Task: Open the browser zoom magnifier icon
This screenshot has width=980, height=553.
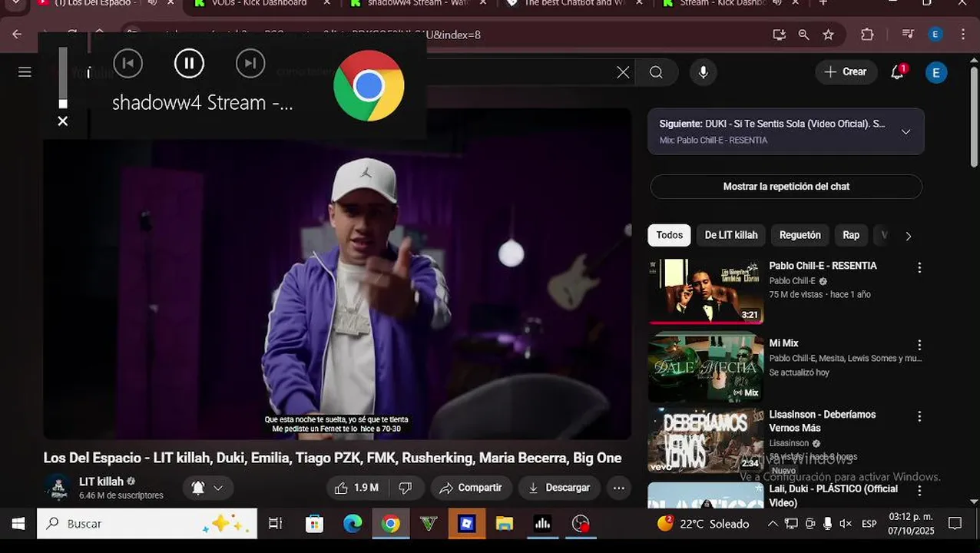Action: (803, 35)
